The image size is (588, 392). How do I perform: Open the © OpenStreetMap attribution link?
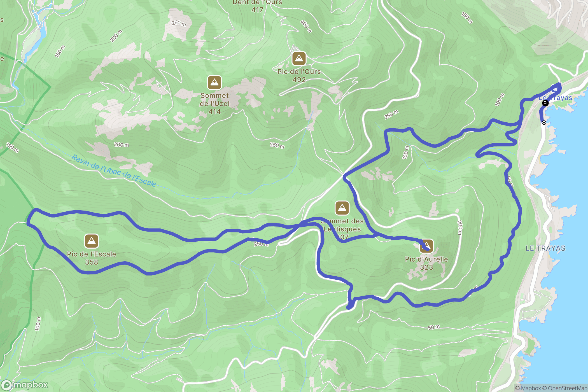coord(565,388)
